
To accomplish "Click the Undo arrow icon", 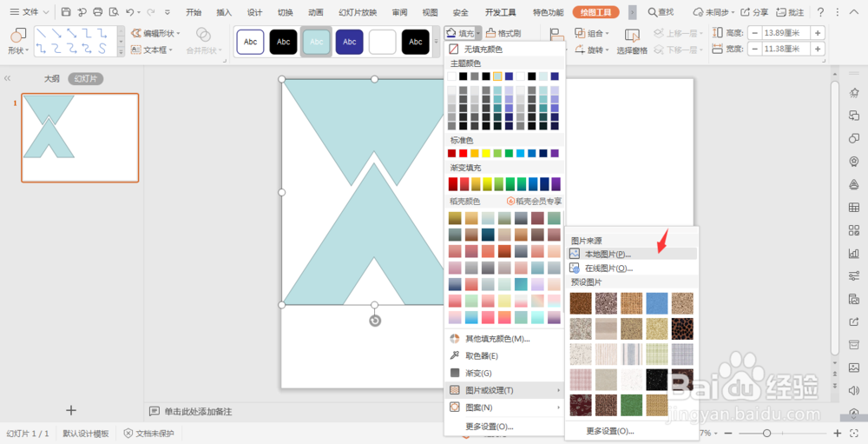I will (x=130, y=11).
